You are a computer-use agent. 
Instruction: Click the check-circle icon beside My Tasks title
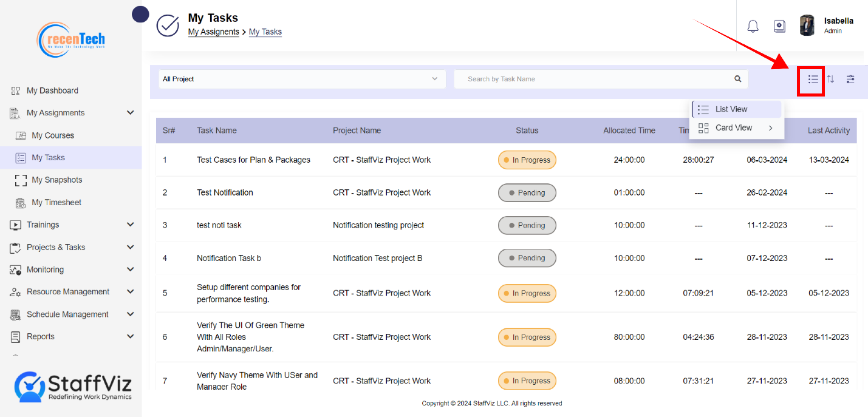tap(168, 25)
